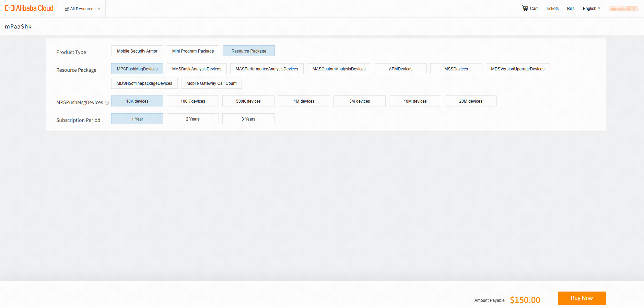Viewport: 644px width, 307px height.
Task: Select Resource Package product type
Action: click(249, 51)
